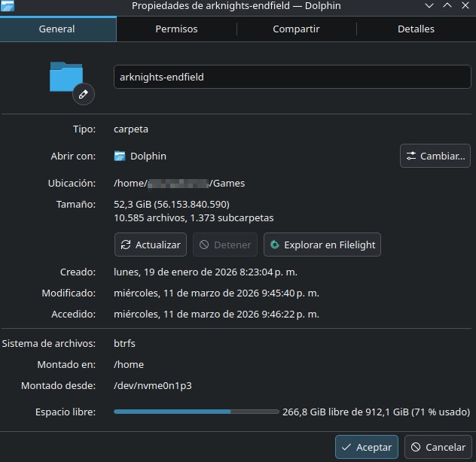Click the Modificado time 9:45:40 p. m.
476x462 pixels.
click(x=290, y=293)
